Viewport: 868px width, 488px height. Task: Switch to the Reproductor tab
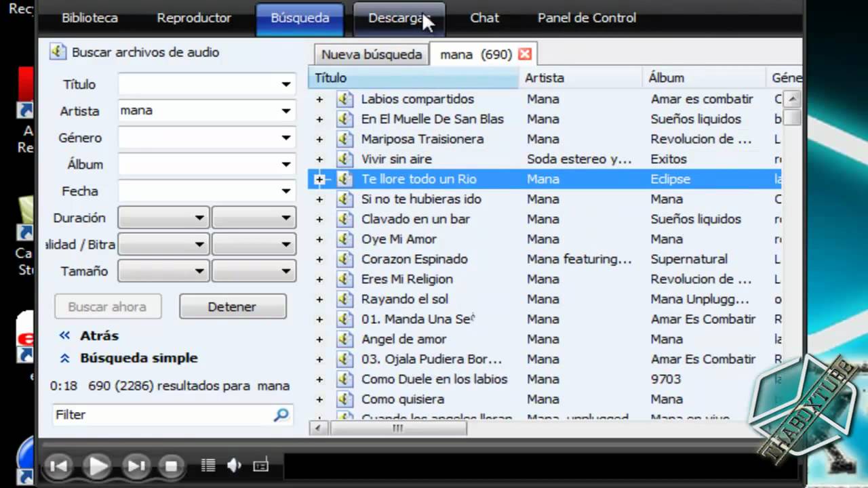[194, 18]
